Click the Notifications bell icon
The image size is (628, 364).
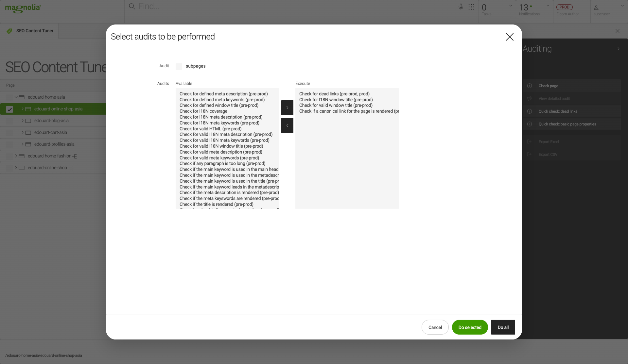[x=530, y=9]
